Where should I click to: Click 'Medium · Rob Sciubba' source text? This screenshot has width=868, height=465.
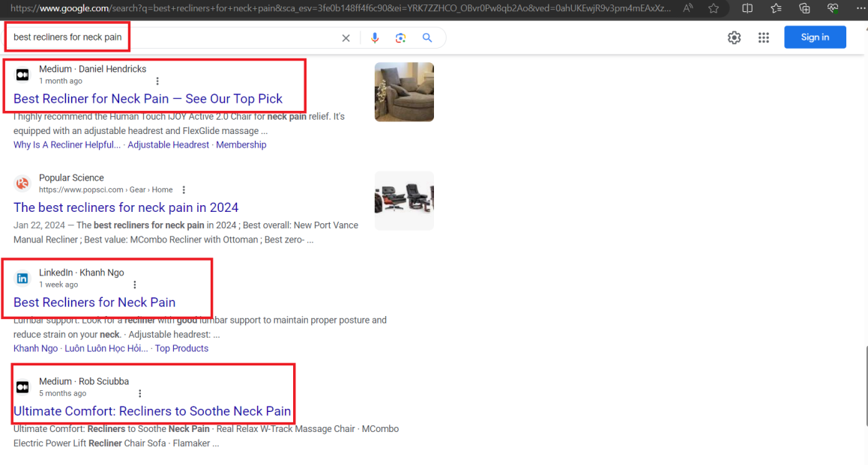click(84, 382)
